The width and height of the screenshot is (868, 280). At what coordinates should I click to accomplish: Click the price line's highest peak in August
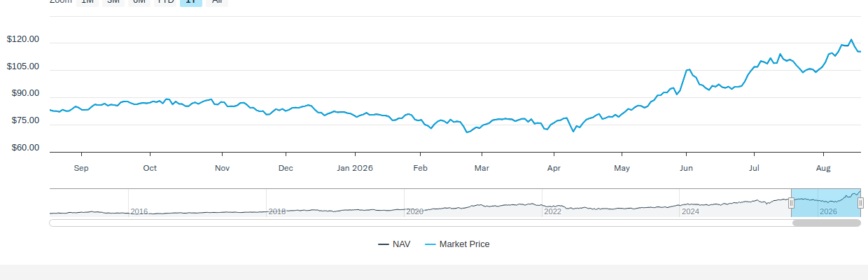click(x=851, y=40)
